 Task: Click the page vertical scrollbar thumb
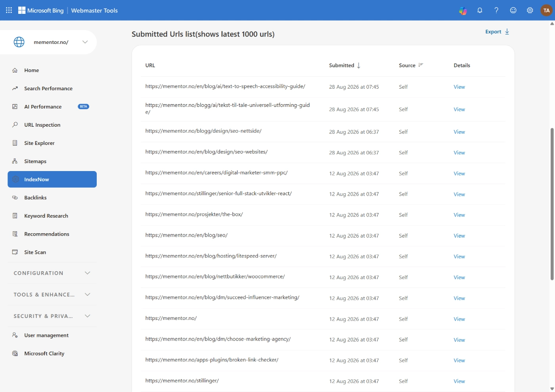coord(552,204)
